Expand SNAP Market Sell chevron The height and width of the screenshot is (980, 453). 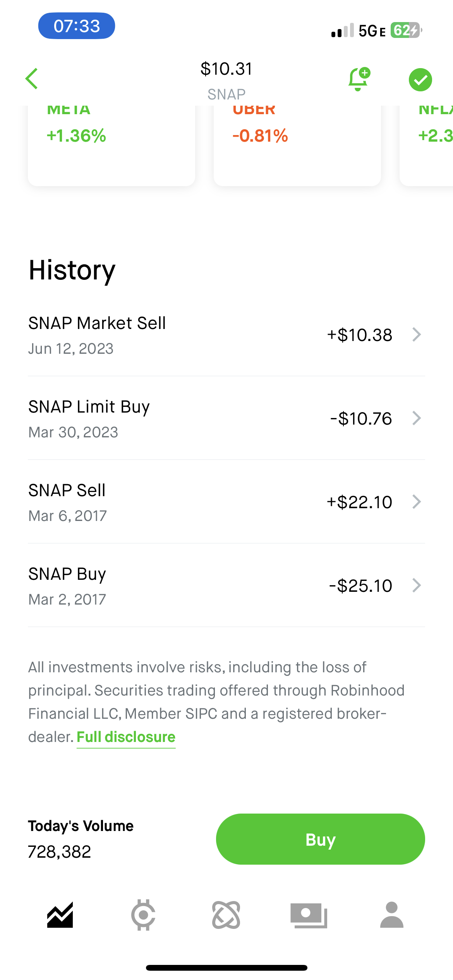point(417,335)
